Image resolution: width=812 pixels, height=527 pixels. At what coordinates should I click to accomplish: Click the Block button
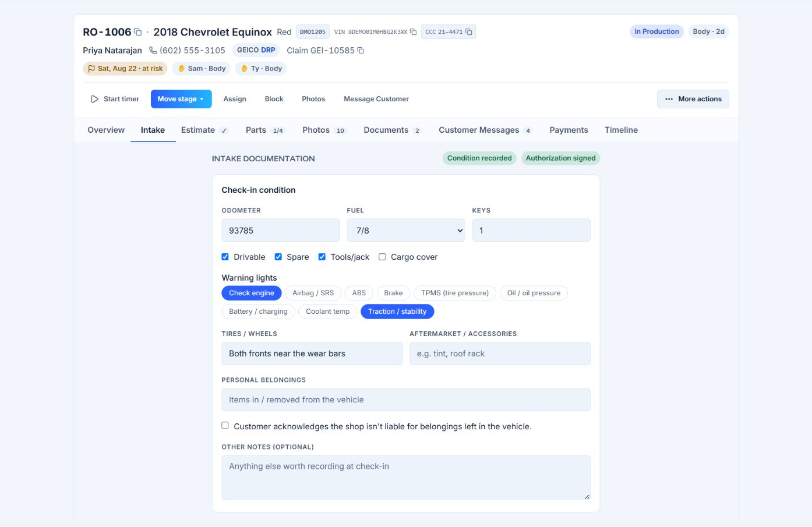coord(274,99)
